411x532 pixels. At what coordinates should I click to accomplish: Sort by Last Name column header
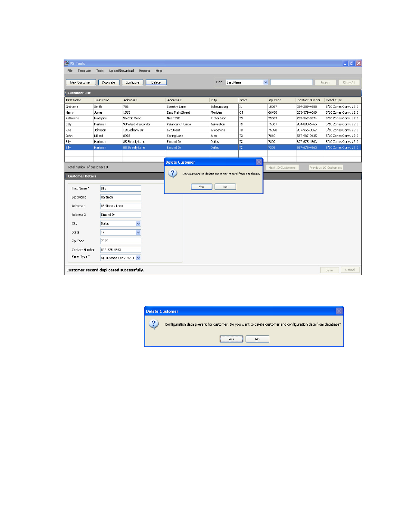pos(108,100)
